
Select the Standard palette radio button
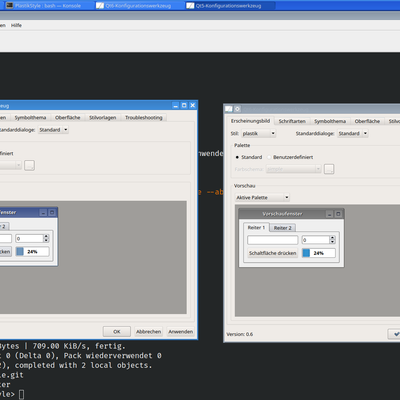pos(249,157)
